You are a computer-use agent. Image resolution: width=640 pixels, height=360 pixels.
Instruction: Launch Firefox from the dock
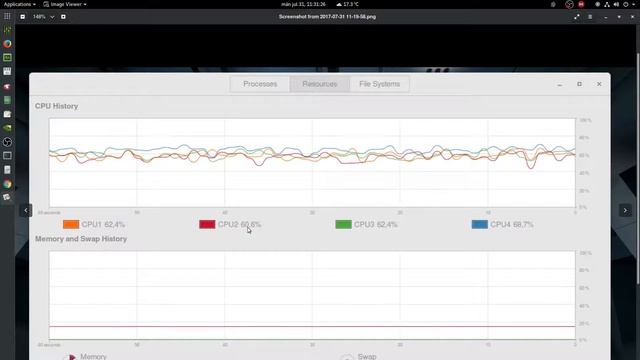7,44
